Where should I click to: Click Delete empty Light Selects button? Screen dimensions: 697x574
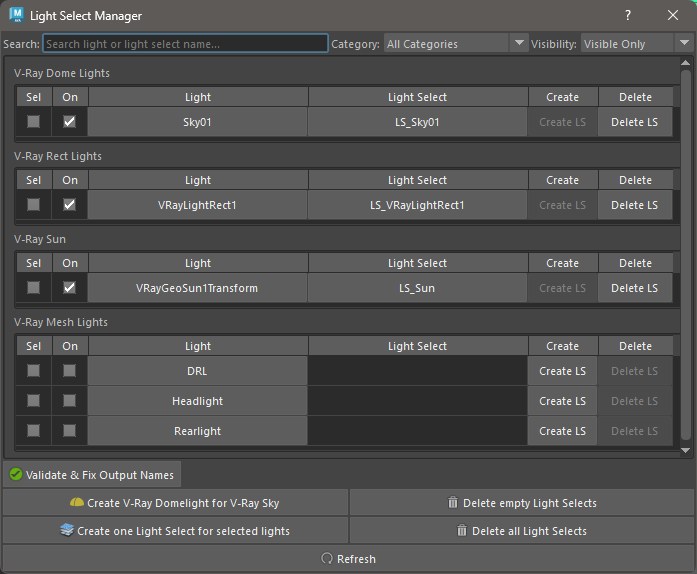(522, 502)
